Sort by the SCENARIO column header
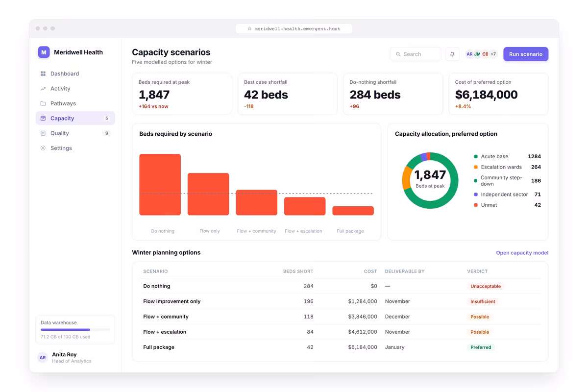Viewport: 588px width, 392px height. (155, 271)
